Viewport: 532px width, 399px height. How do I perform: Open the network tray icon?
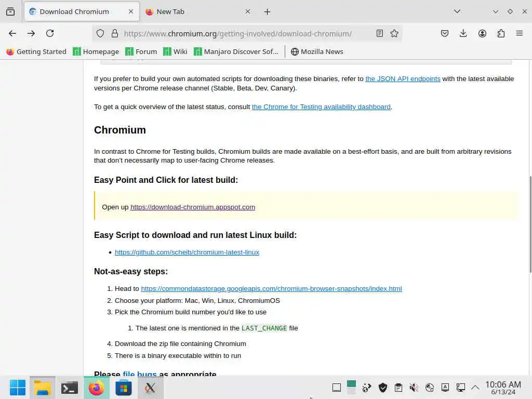click(x=430, y=388)
